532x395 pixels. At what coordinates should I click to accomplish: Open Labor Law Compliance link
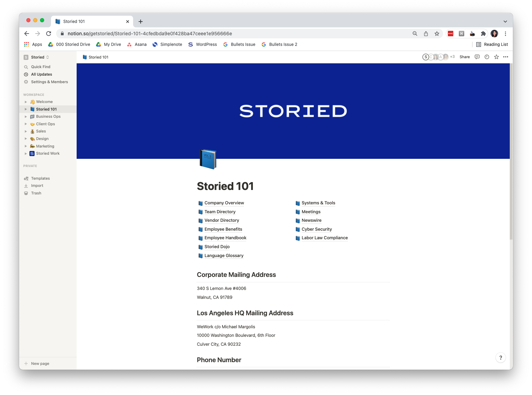click(x=325, y=238)
